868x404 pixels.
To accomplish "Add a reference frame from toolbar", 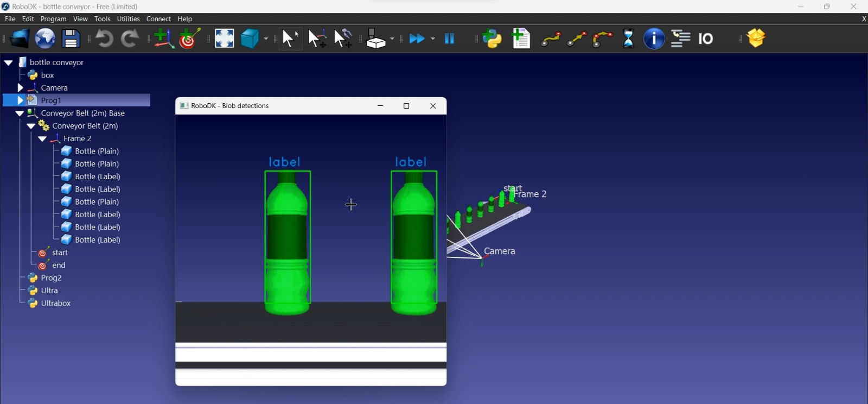I will [x=163, y=39].
